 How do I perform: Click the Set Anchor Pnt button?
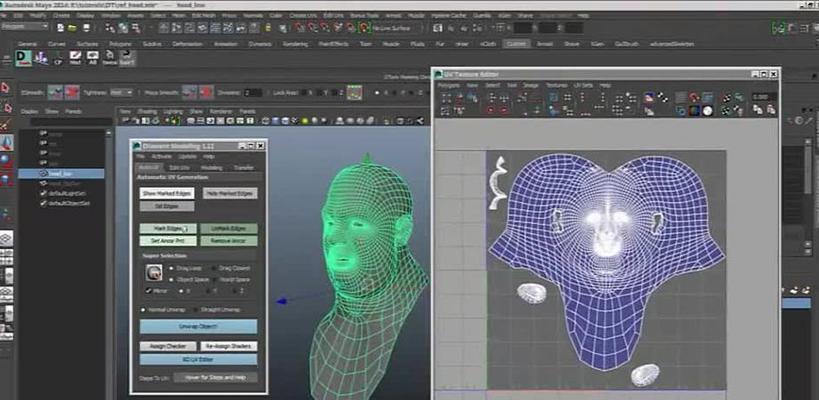[168, 241]
